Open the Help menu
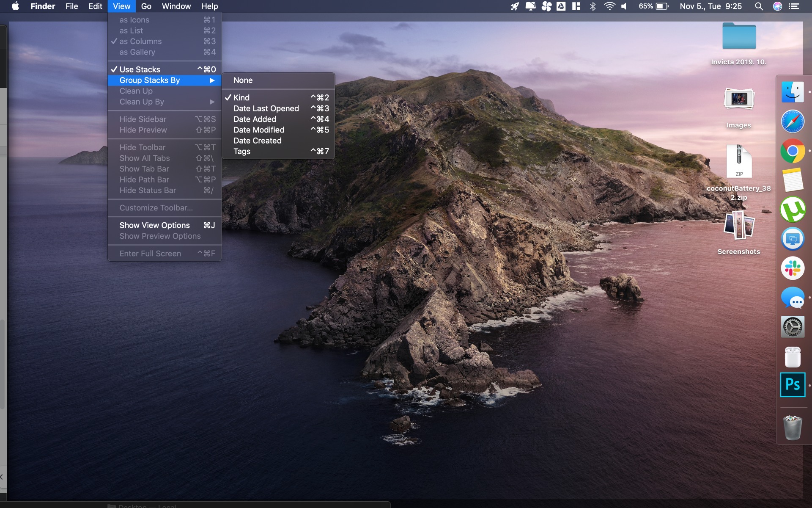This screenshot has width=812, height=508. tap(209, 6)
